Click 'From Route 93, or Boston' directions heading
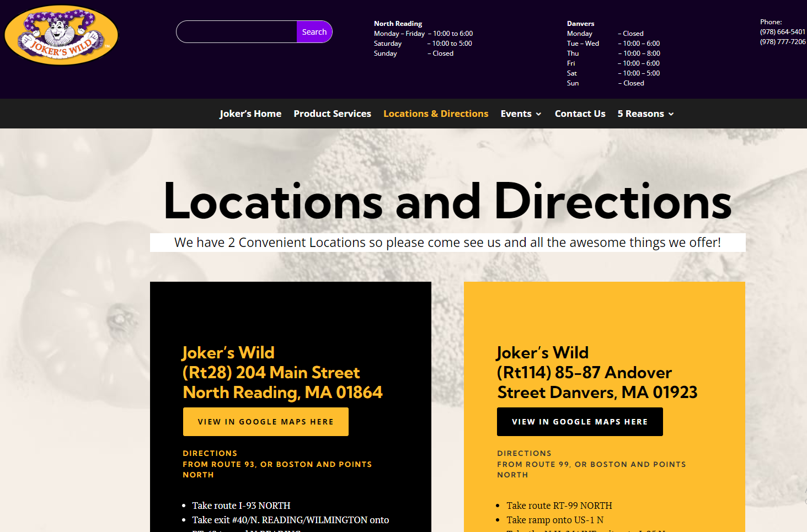Image resolution: width=807 pixels, height=532 pixels. (x=277, y=470)
